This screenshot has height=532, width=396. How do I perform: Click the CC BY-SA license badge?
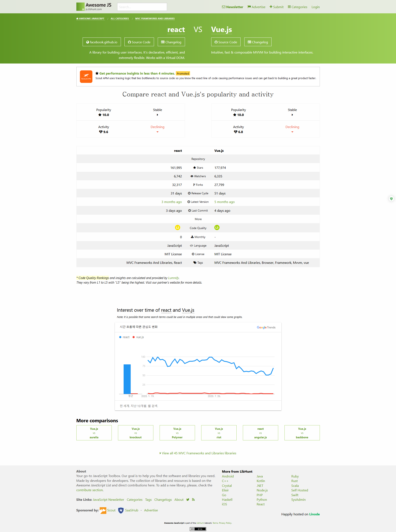pos(198,529)
